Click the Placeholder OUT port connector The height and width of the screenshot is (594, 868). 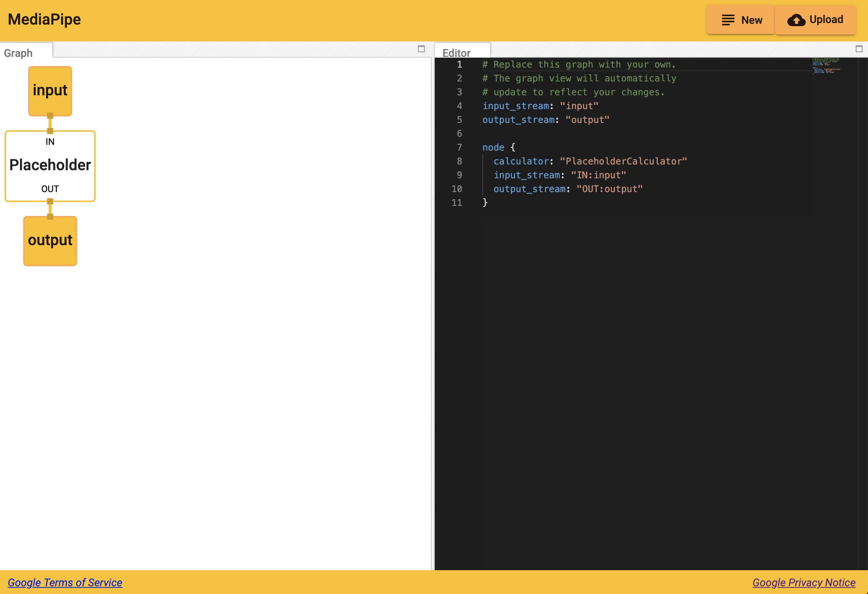[x=50, y=201]
